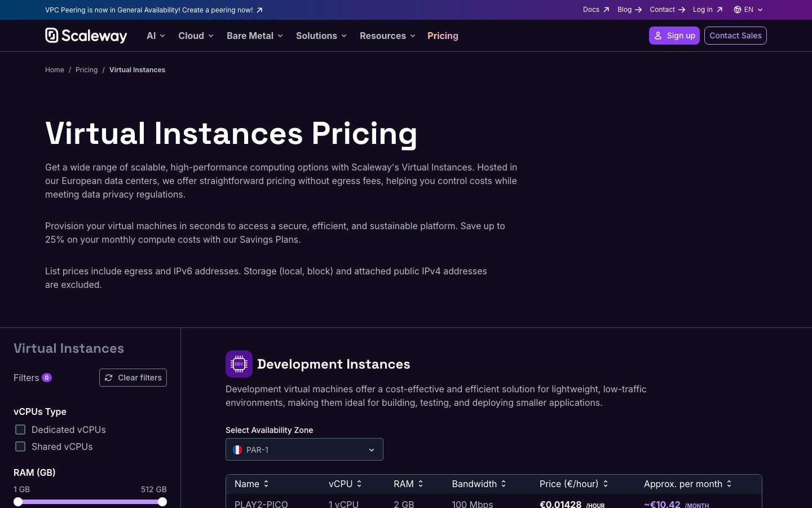812x508 pixels.
Task: Click the Filters count badge
Action: [x=47, y=378]
